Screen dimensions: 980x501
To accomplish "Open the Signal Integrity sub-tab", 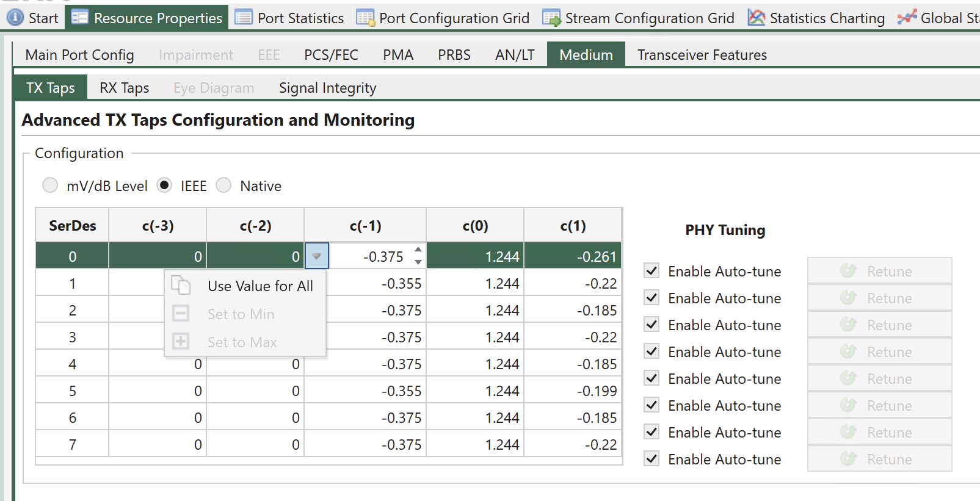I will pyautogui.click(x=328, y=88).
